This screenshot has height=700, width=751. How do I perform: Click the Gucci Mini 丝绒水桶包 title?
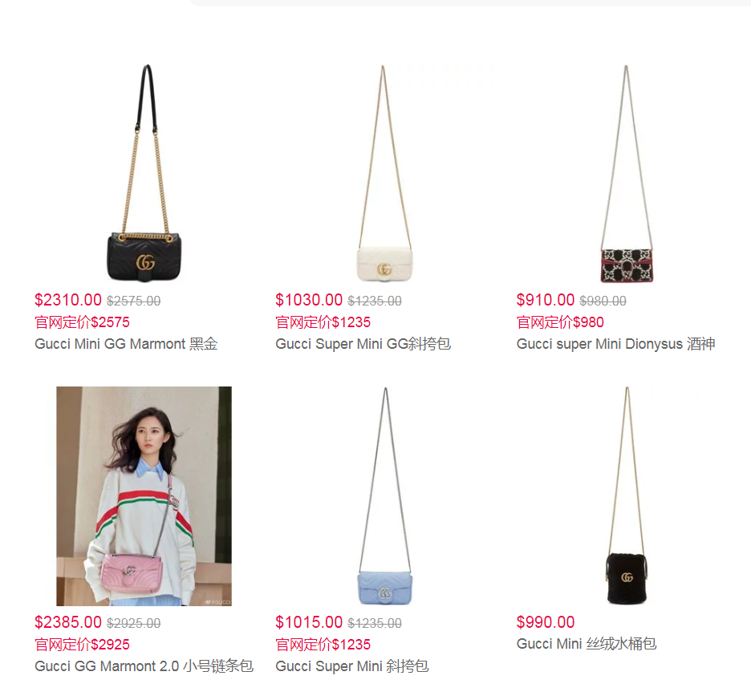pos(587,644)
